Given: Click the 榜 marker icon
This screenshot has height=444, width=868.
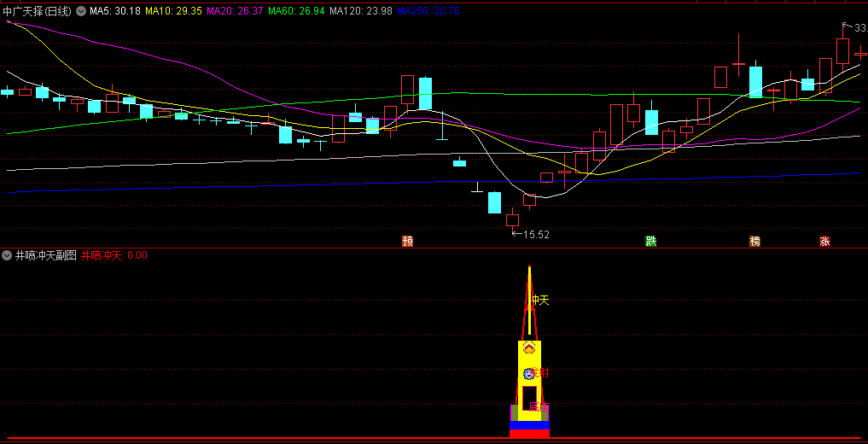Looking at the screenshot, I should tap(755, 241).
